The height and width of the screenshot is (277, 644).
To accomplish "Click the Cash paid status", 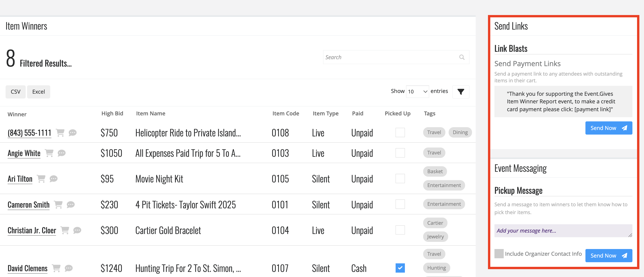I will coord(359,268).
